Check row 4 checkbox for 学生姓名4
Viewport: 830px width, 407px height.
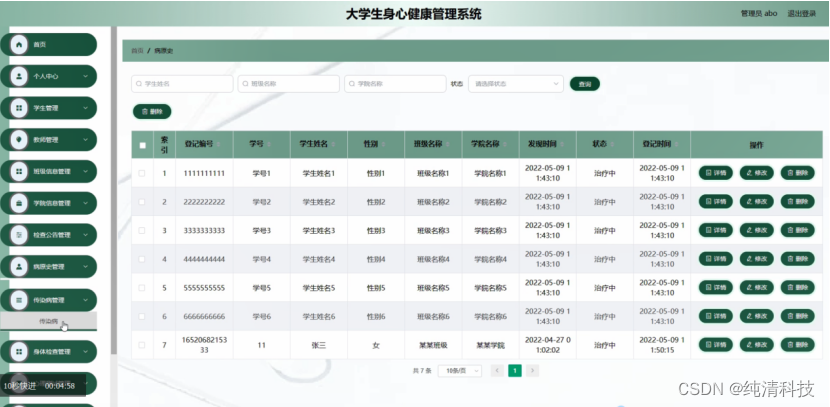(x=142, y=259)
